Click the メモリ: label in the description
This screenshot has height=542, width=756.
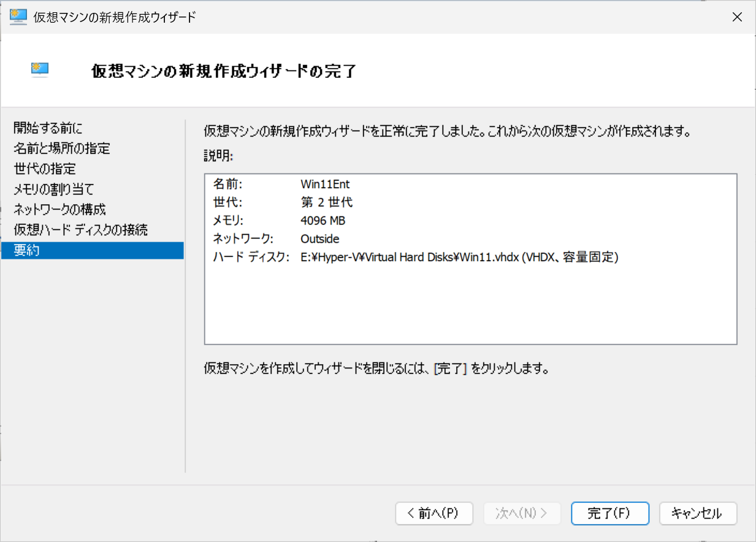coord(228,221)
